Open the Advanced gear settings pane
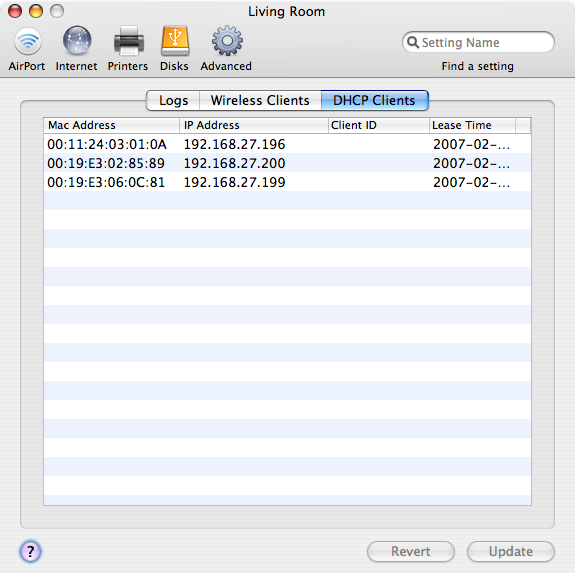The width and height of the screenshot is (575, 573). pos(226,49)
